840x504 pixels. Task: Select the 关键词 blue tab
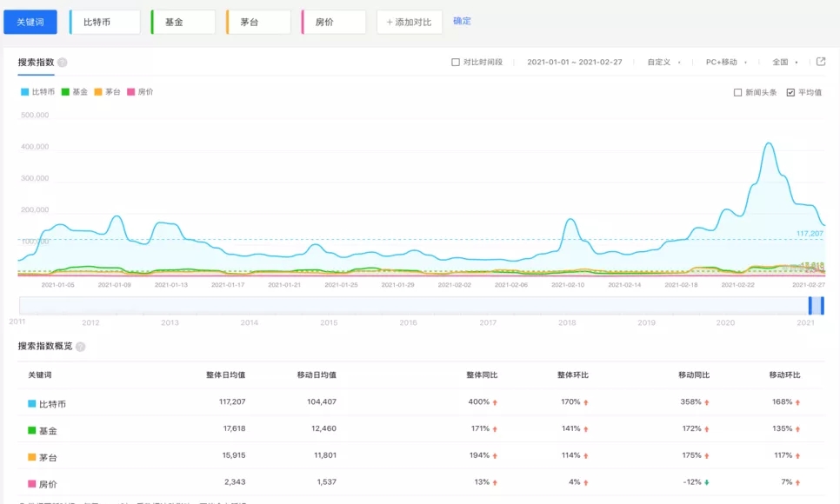pyautogui.click(x=30, y=22)
